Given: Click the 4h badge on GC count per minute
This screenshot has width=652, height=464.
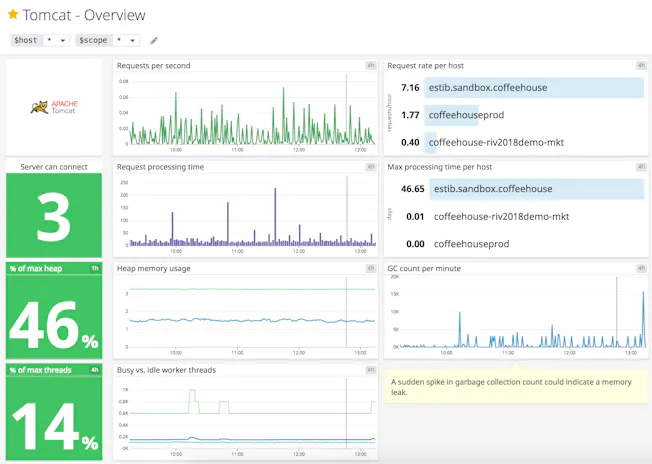Looking at the screenshot, I should coord(641,269).
